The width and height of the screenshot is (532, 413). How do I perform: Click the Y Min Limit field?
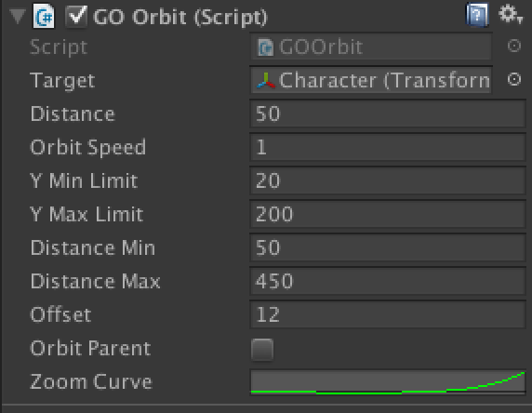click(x=388, y=180)
